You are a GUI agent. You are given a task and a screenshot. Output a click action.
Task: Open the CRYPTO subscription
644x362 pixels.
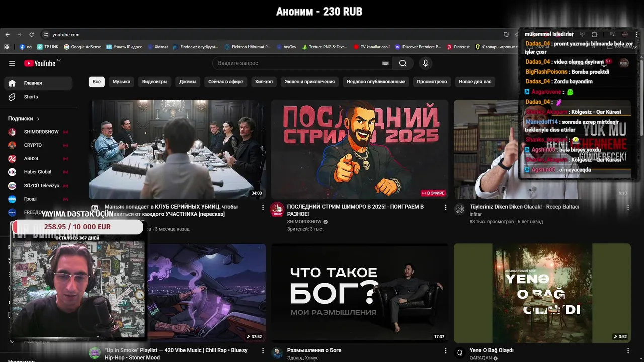coord(38,145)
